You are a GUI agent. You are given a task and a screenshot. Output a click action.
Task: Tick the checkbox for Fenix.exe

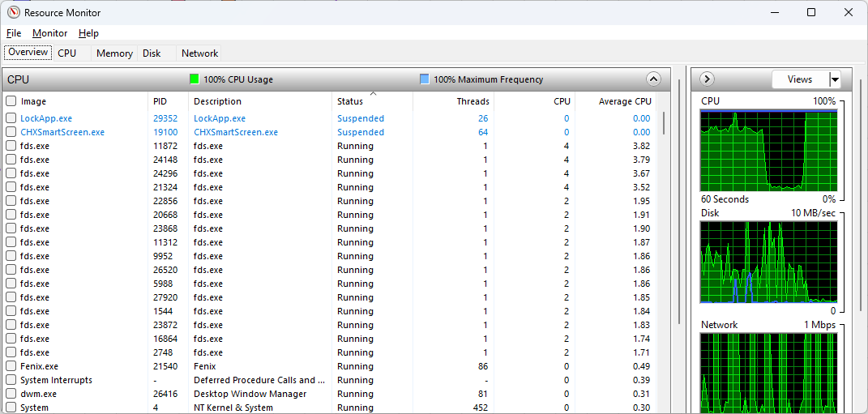pos(11,366)
